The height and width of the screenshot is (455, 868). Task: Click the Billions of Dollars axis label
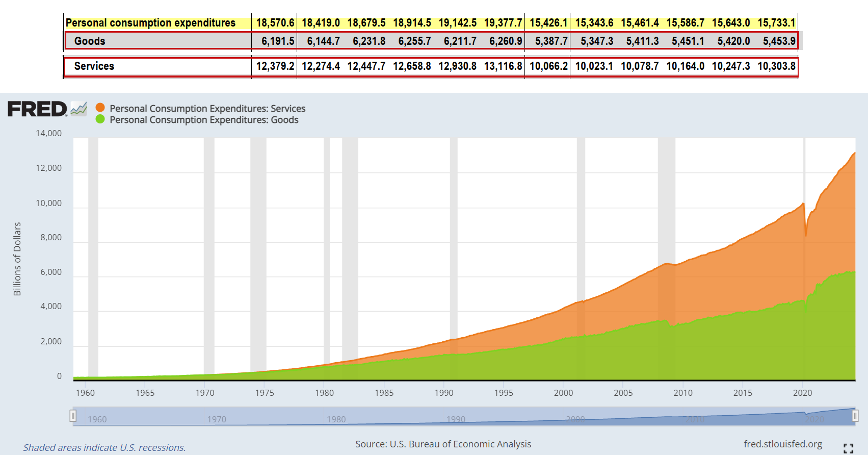coord(17,259)
